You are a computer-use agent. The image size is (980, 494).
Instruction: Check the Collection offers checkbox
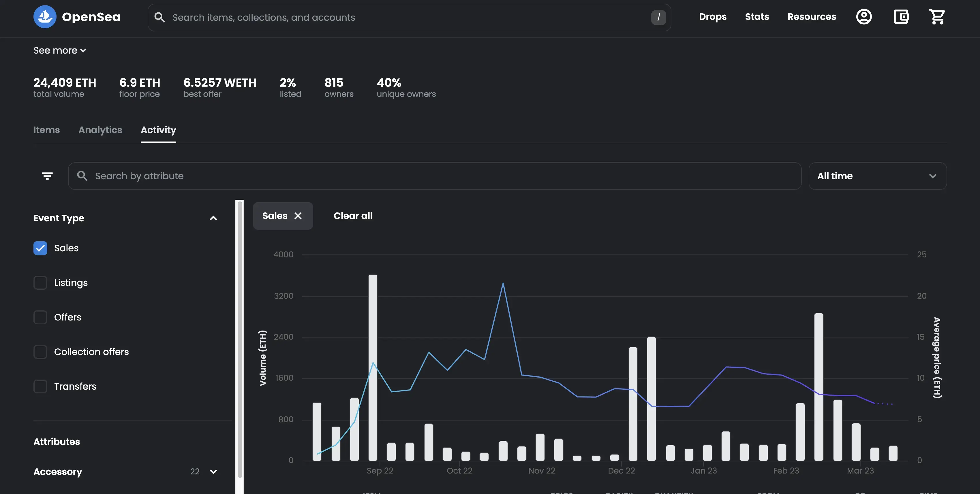40,352
